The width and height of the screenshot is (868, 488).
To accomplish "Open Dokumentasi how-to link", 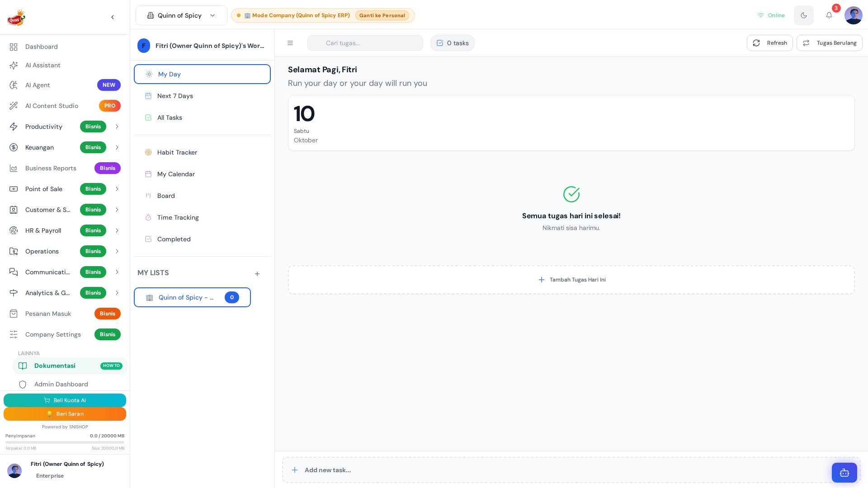I will point(70,366).
